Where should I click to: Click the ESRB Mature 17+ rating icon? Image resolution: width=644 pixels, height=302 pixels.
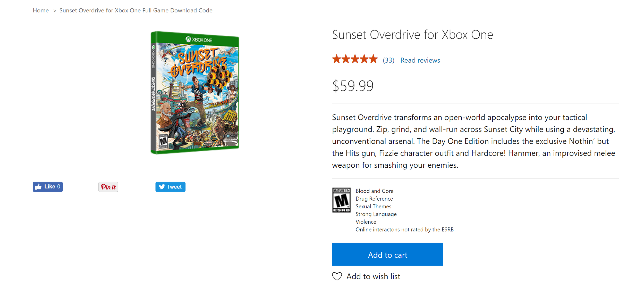point(341,200)
